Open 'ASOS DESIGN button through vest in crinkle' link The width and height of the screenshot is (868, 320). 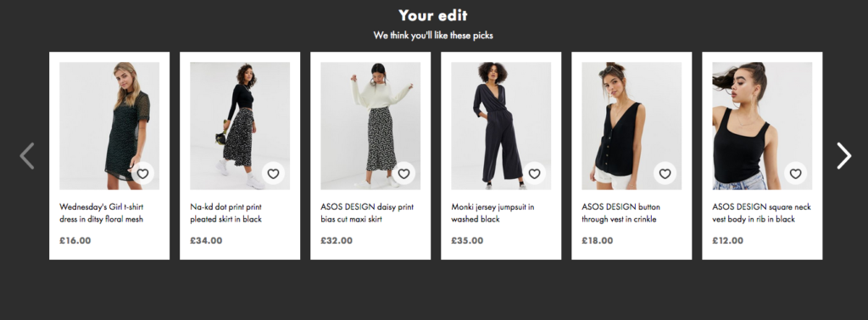(x=621, y=213)
